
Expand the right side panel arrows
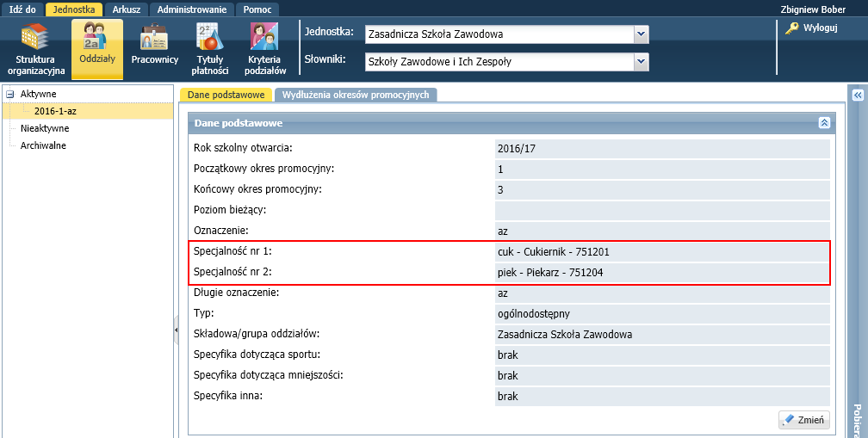point(858,96)
